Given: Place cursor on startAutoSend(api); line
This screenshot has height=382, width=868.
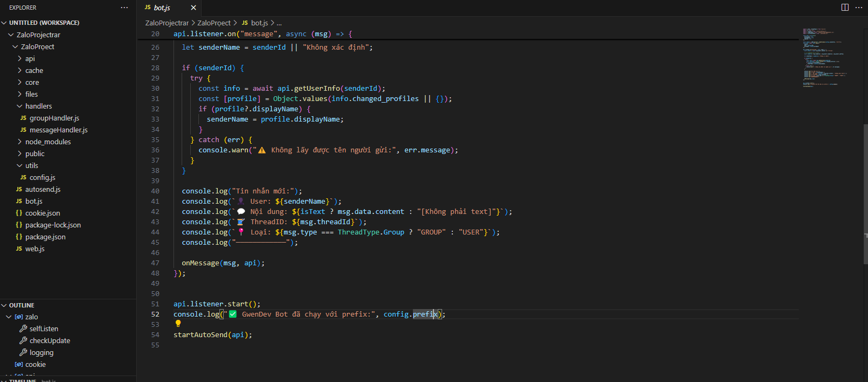Looking at the screenshot, I should (213, 334).
